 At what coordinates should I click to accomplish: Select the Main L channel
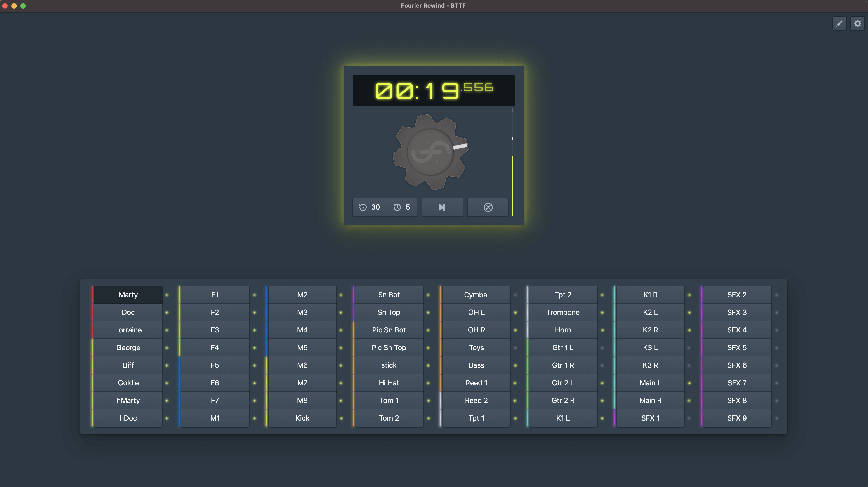[x=650, y=383]
